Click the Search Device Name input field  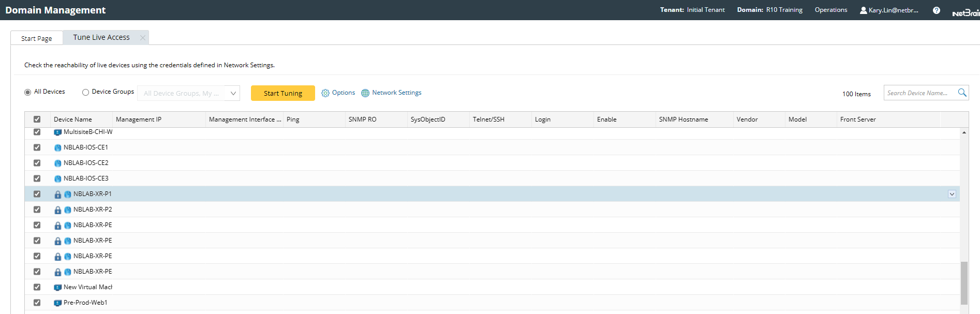[x=918, y=93]
